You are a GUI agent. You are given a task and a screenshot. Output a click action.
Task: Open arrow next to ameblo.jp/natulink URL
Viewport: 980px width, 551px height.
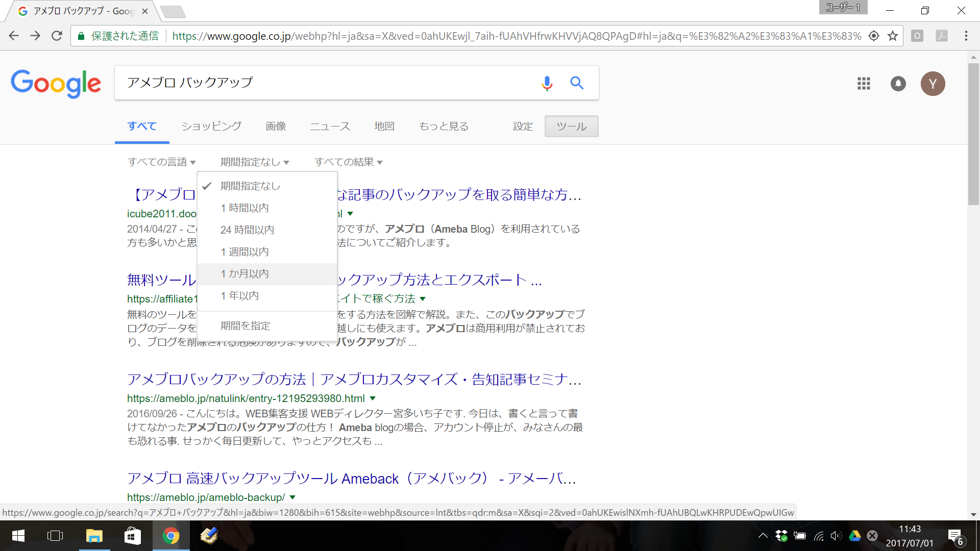[373, 398]
